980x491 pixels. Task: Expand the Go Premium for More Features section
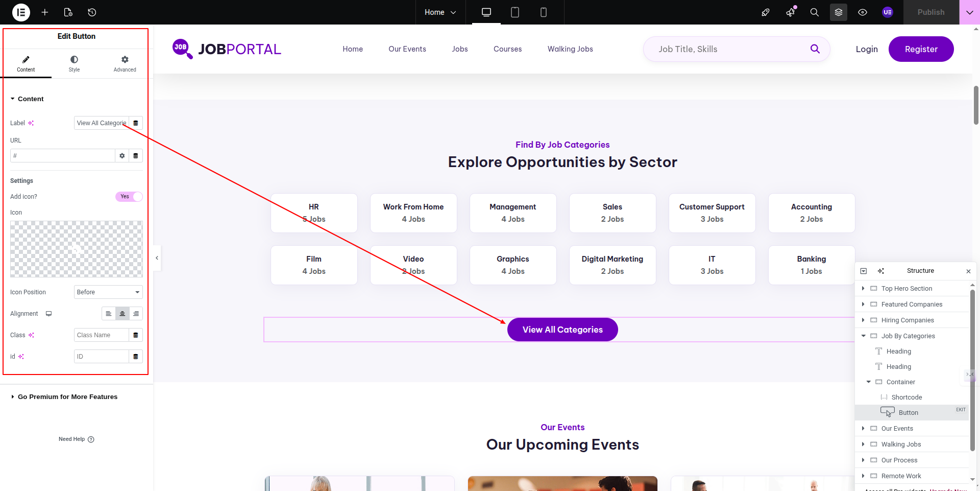(x=67, y=397)
